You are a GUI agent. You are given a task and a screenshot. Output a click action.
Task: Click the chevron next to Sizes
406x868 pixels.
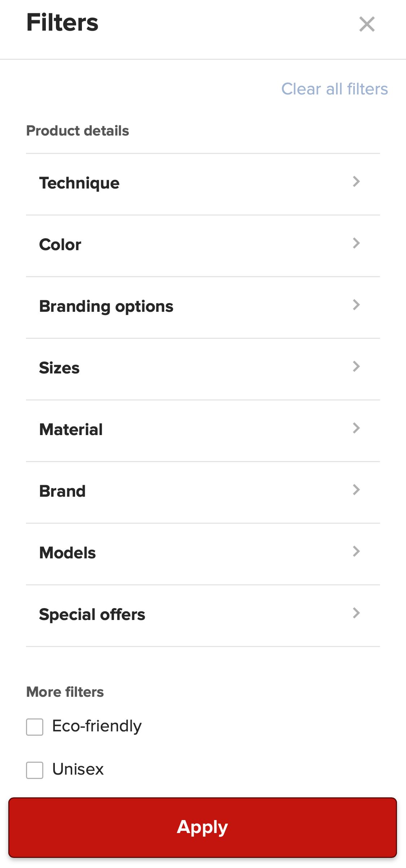(357, 367)
